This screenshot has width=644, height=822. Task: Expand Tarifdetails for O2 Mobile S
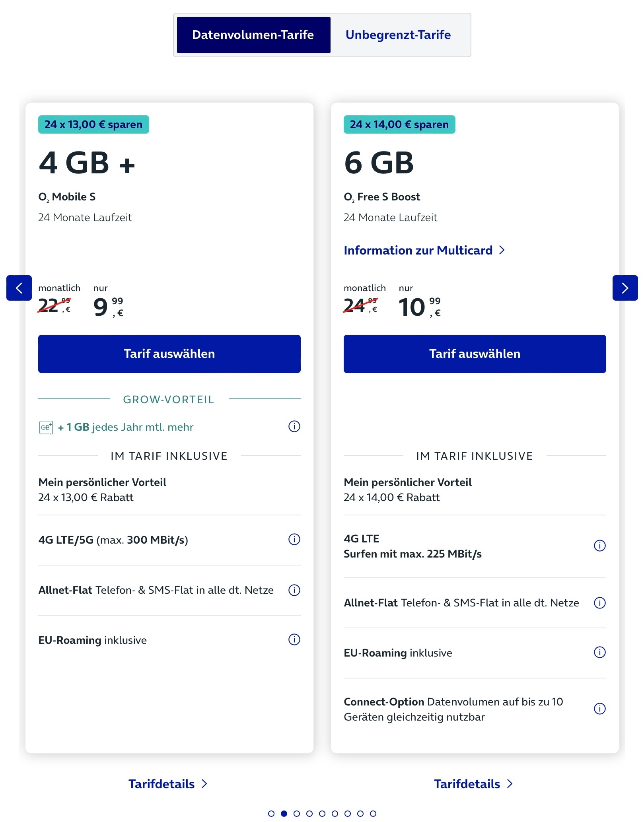[168, 784]
